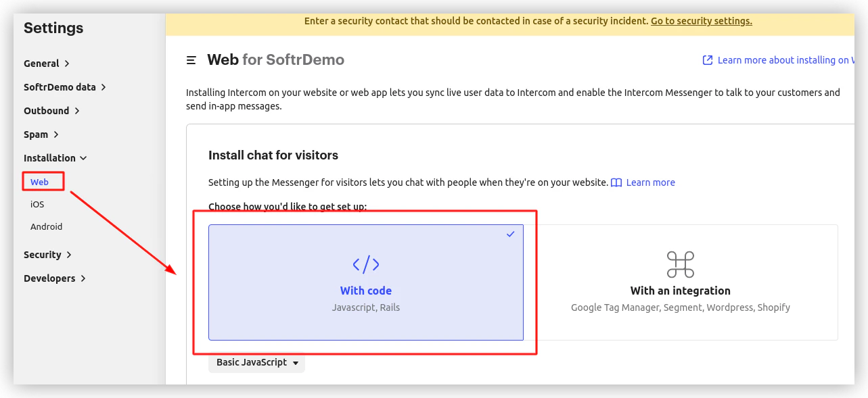Click the code brackets icon
Image resolution: width=868 pixels, height=398 pixels.
[366, 264]
